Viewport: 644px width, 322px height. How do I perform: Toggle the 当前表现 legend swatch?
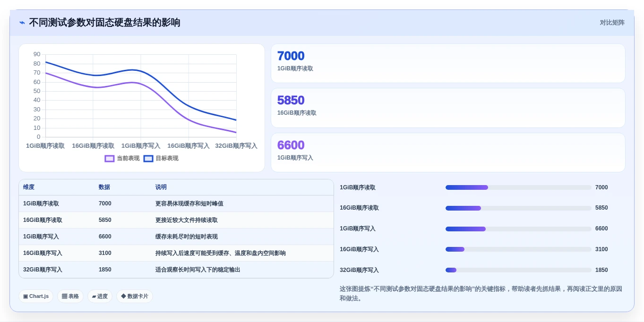click(x=110, y=159)
